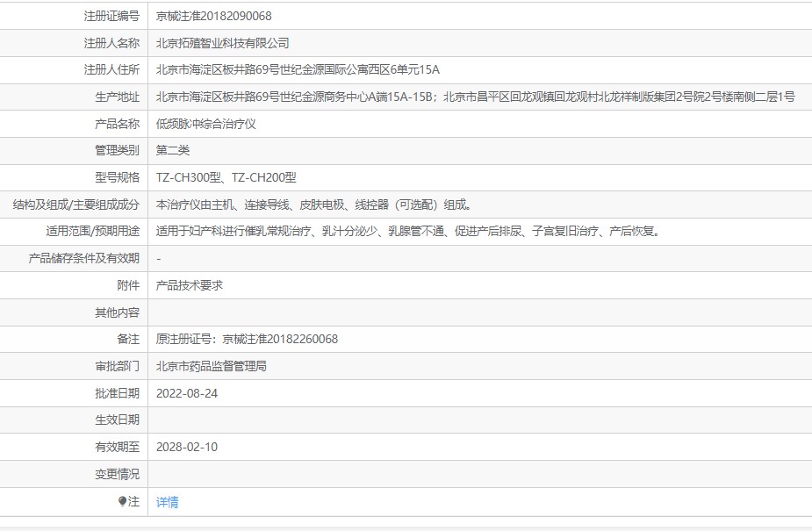This screenshot has height=531, width=812.
Task: Click the 适用范围/预期用途 label
Action: click(93, 232)
